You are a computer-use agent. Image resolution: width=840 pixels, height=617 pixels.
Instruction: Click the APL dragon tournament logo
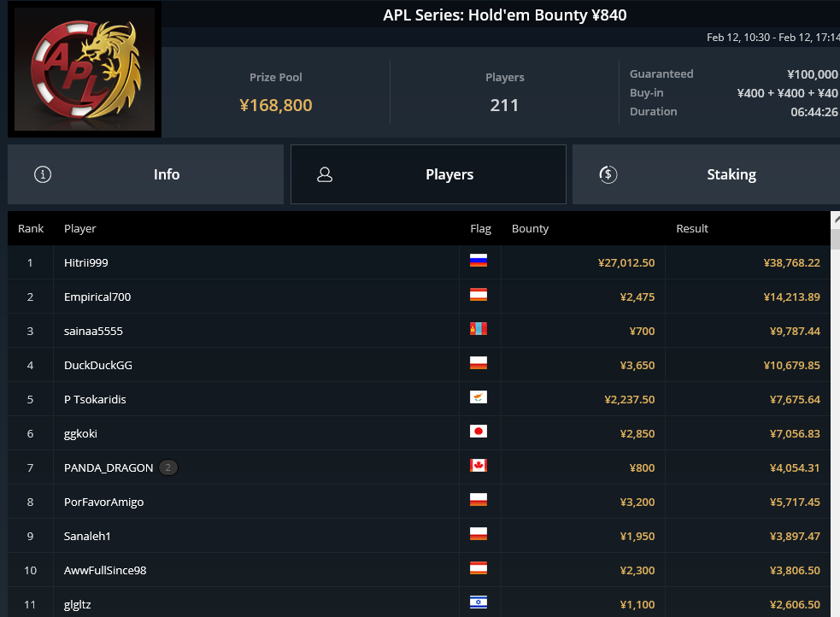(x=85, y=69)
